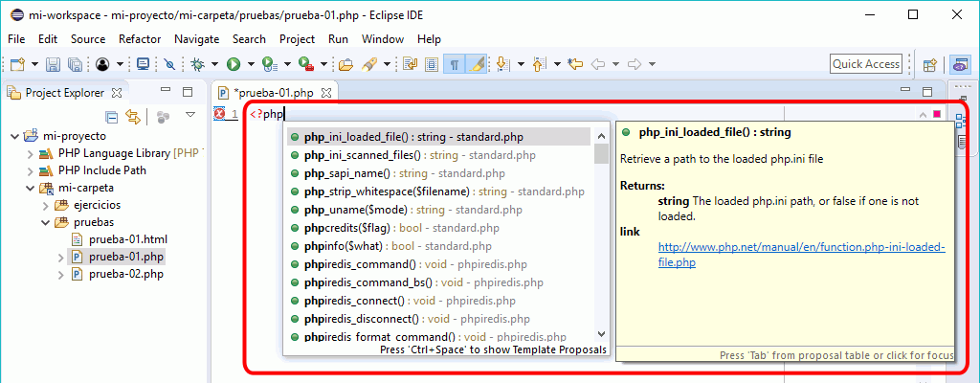Click the pink error indicator in overview ruler
Viewport: 980px width, 383px height.
(936, 114)
